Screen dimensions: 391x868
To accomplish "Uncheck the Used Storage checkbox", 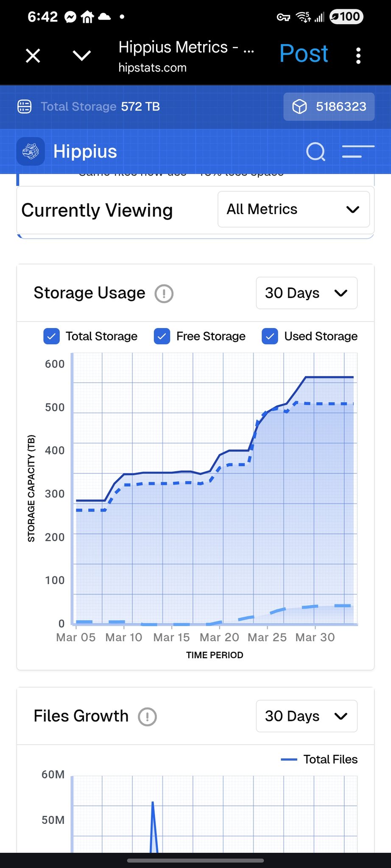I will (x=270, y=337).
